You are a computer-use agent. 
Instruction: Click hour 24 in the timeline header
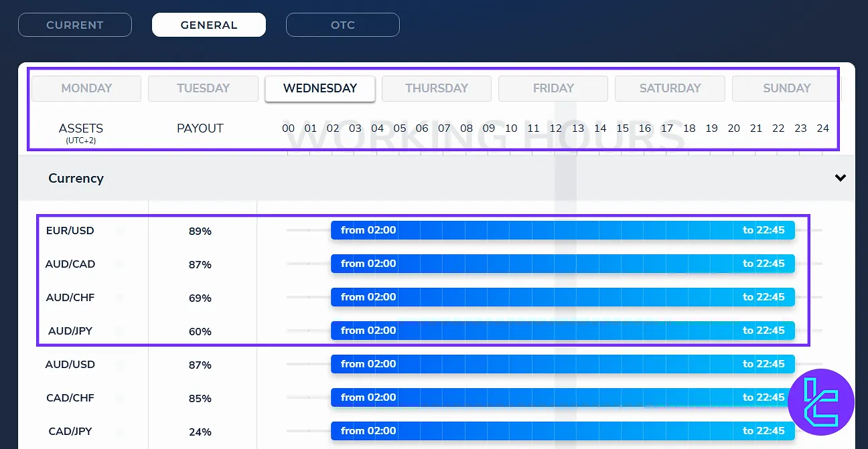click(822, 128)
